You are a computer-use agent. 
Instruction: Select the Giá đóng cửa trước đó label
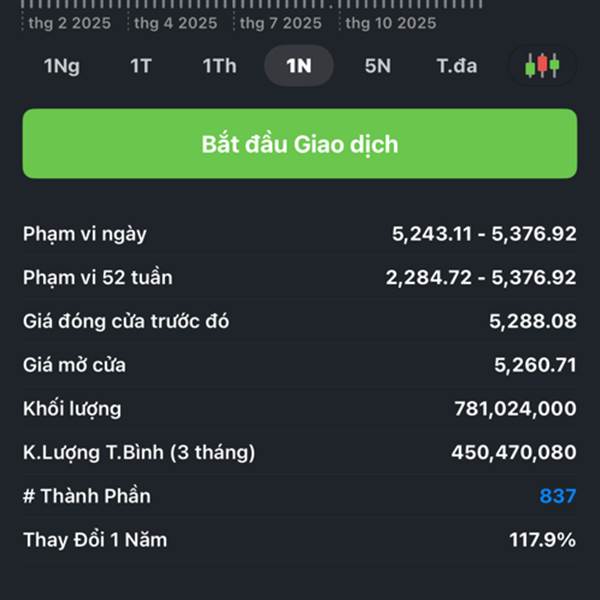click(126, 322)
